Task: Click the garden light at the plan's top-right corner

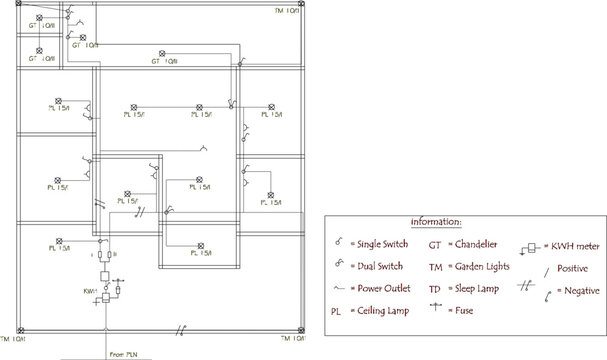Action: (301, 3)
